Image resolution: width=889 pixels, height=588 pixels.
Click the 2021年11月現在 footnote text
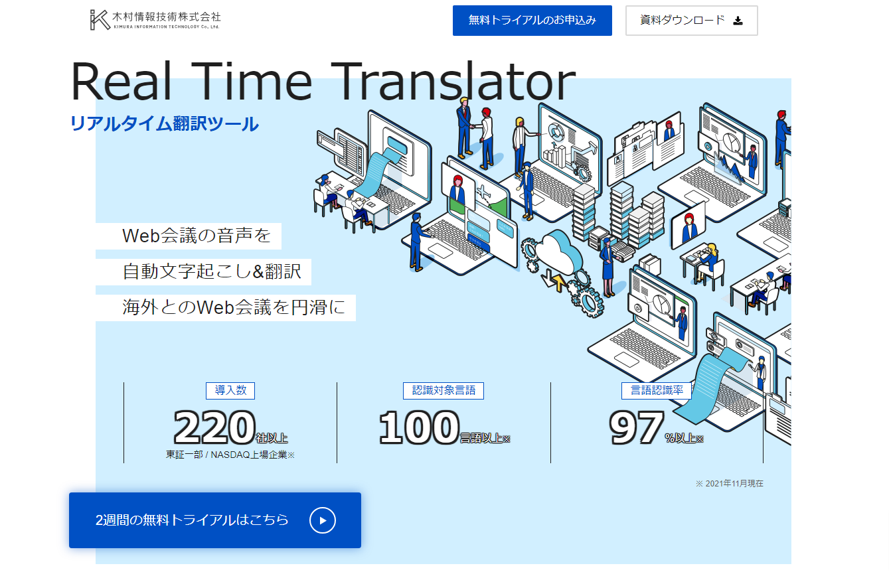pos(730,483)
